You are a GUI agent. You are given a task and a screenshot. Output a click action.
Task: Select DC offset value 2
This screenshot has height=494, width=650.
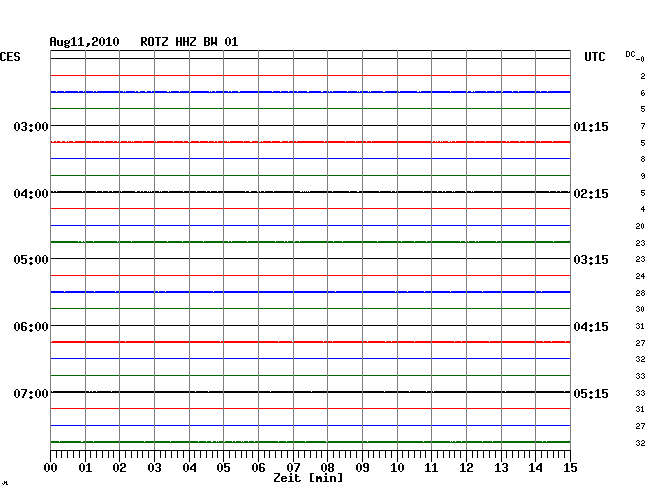[x=643, y=76]
